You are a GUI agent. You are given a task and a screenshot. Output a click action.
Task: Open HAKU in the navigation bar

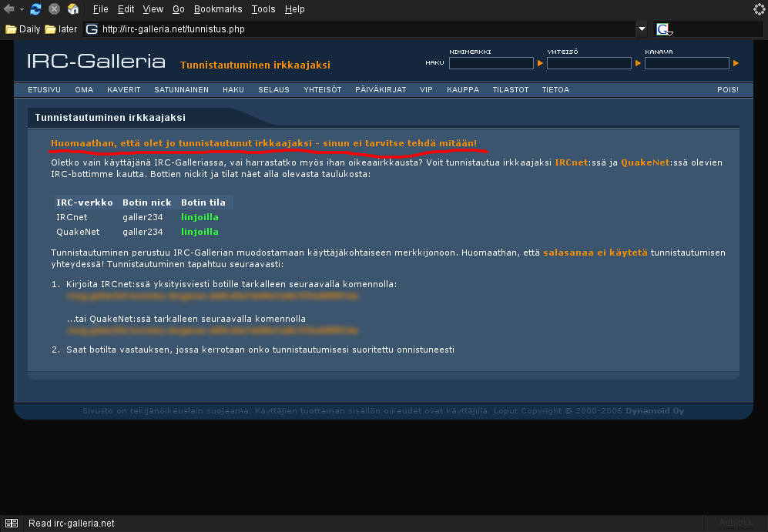[x=233, y=90]
